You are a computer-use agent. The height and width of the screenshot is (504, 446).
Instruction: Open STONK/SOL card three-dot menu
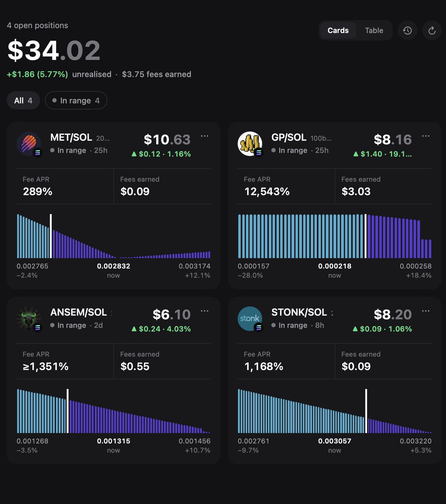[425, 311]
